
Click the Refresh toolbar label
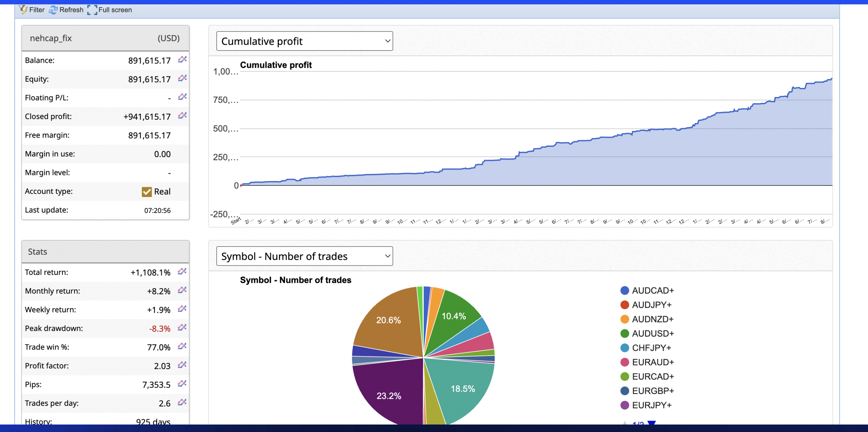pyautogui.click(x=71, y=10)
